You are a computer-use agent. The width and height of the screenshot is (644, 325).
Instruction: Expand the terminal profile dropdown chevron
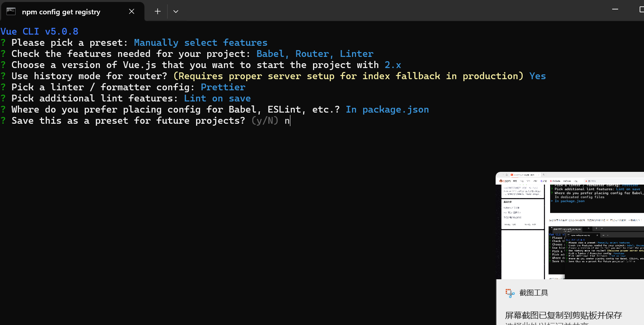coord(176,12)
